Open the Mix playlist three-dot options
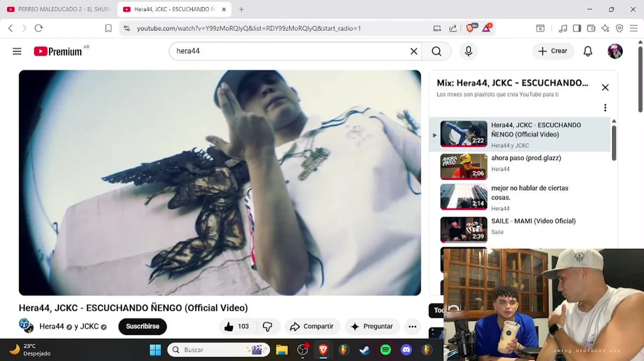644x361 pixels. 605,108
